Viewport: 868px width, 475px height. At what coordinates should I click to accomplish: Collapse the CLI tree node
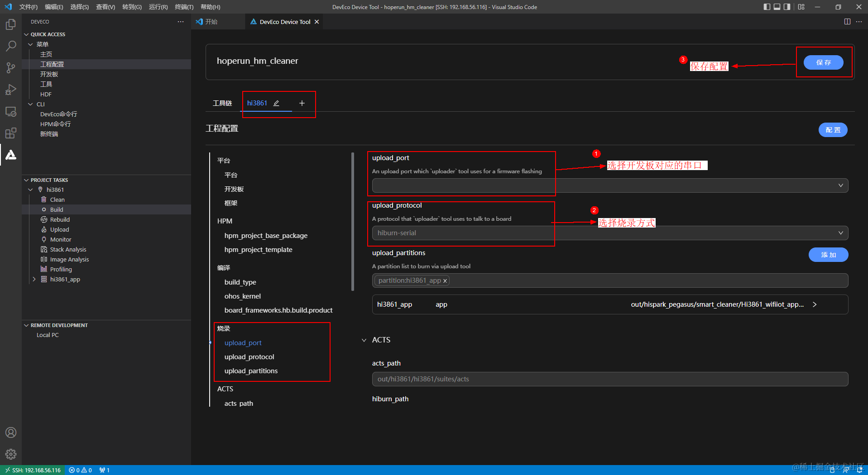[x=30, y=104]
